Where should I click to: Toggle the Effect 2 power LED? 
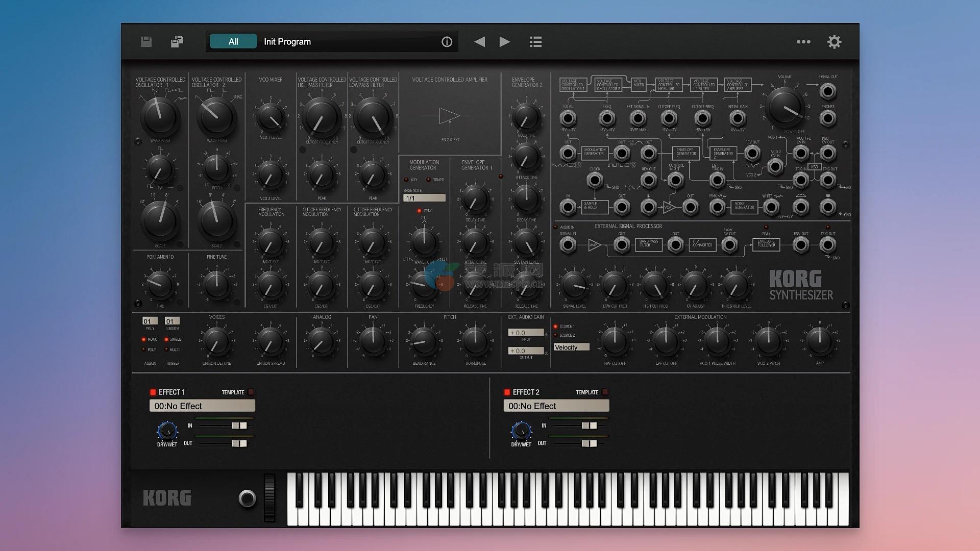point(507,392)
